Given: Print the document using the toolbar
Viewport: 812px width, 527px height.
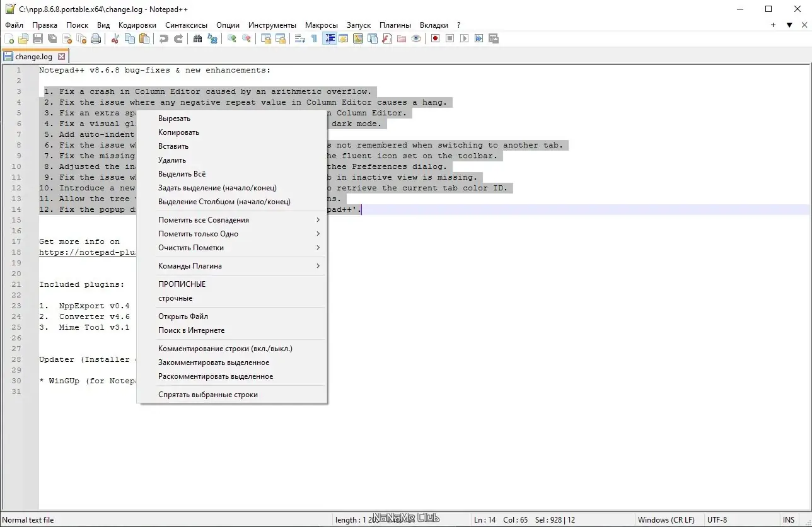Looking at the screenshot, I should 96,38.
